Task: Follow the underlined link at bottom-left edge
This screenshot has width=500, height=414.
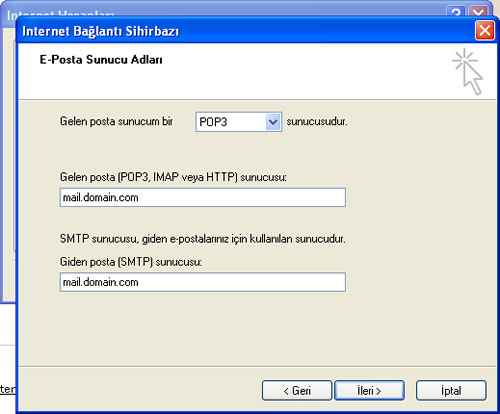Action: [x=7, y=389]
